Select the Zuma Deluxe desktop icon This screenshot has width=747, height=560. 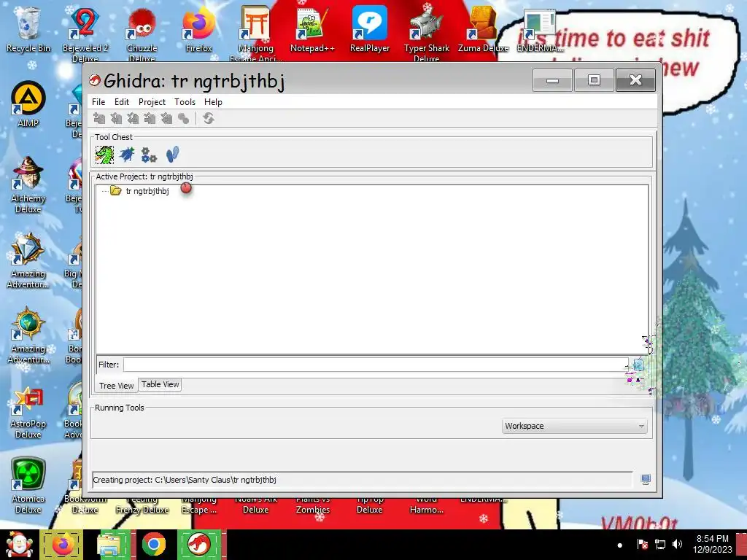click(483, 29)
